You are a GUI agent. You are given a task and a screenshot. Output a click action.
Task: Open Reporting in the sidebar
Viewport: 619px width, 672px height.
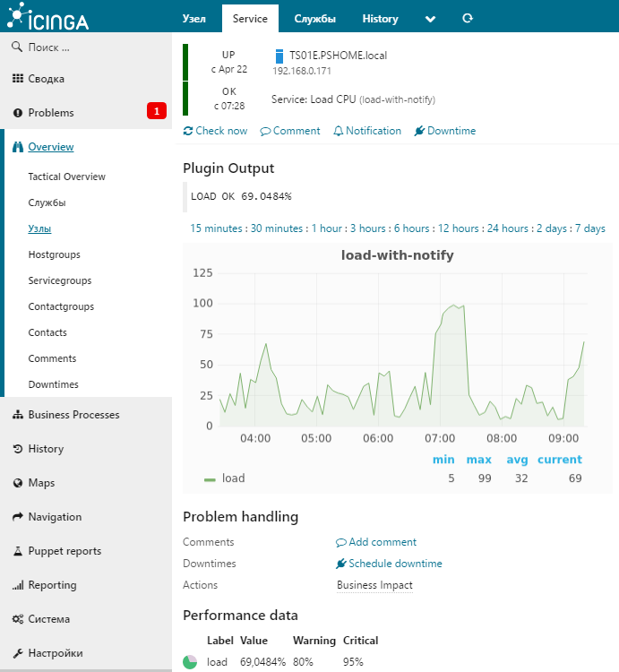pos(52,585)
